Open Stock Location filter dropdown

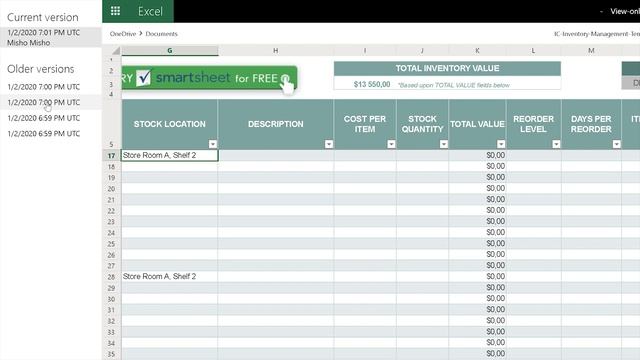click(x=213, y=144)
